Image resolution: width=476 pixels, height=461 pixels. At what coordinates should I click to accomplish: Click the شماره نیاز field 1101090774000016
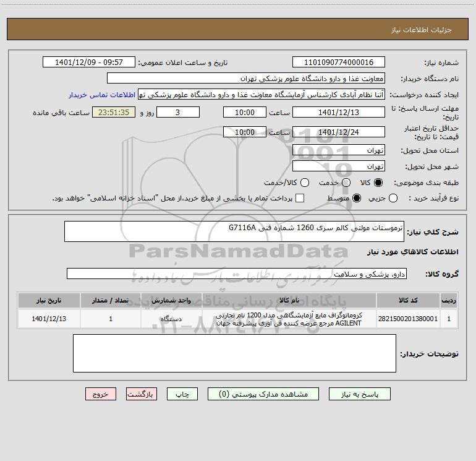pyautogui.click(x=339, y=62)
